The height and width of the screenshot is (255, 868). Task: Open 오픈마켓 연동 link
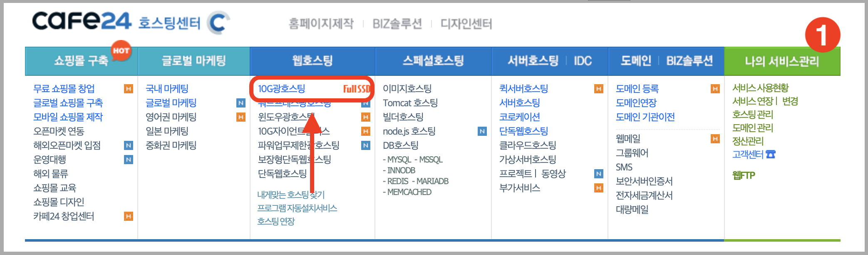point(59,131)
